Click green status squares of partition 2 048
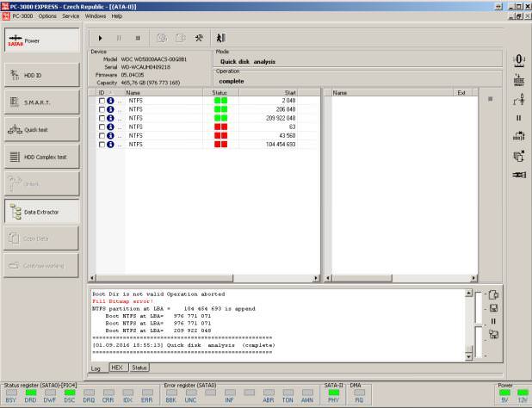This screenshot has height=408, width=532. point(221,101)
